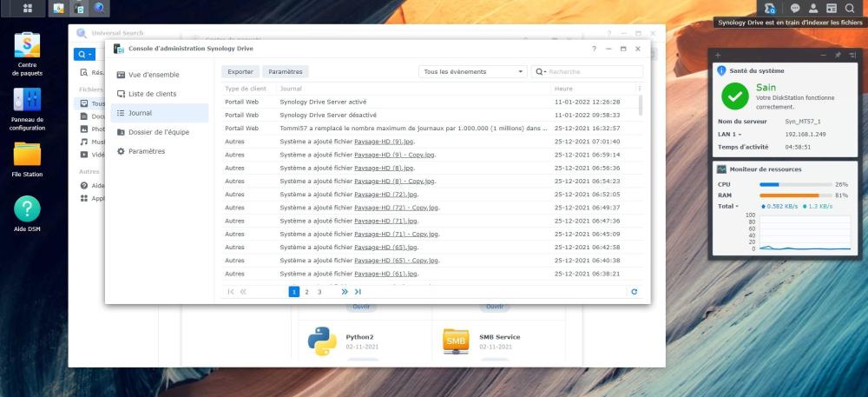This screenshot has width=868, height=397.
Task: Click the Paramètres button in the journal toolbar
Action: click(x=285, y=71)
